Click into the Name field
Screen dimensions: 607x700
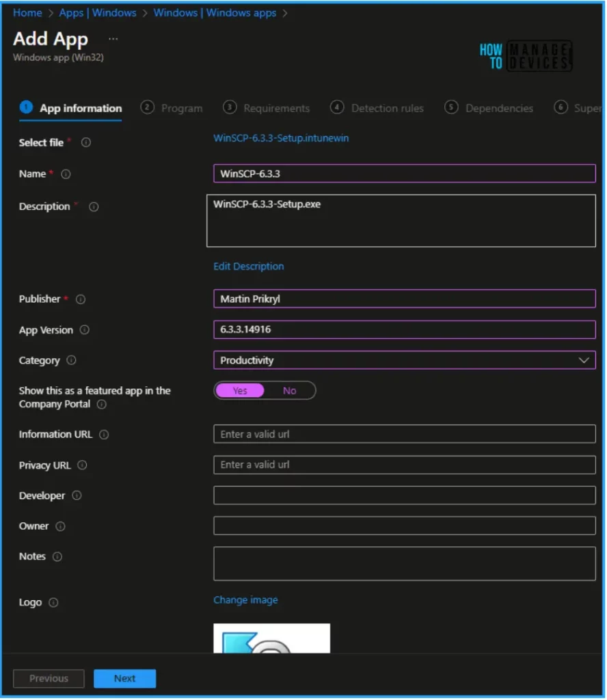tap(405, 174)
